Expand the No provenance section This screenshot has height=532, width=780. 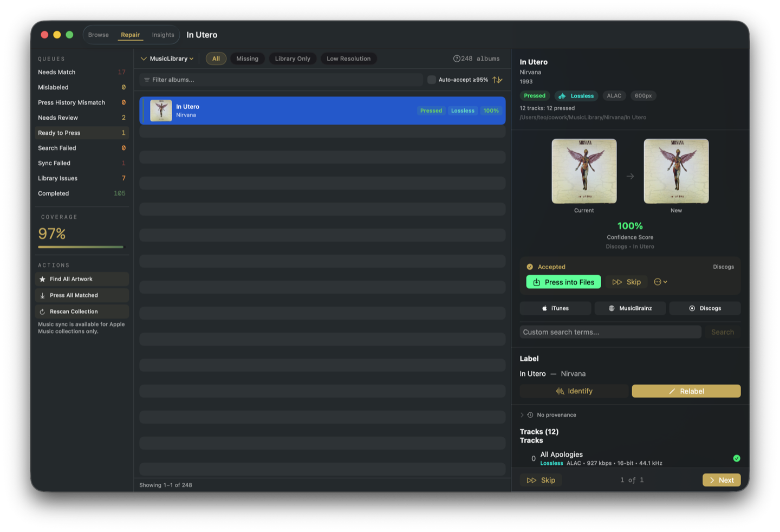coord(522,415)
